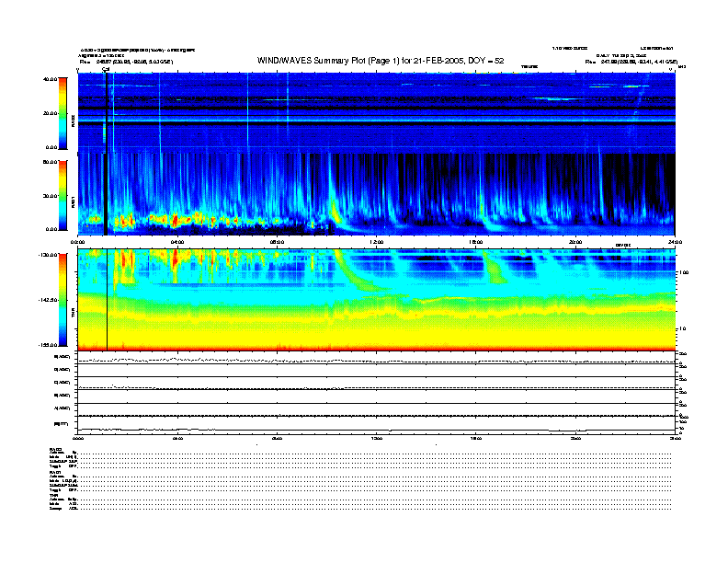Click the bottom line plot above lower time axis

tap(377, 425)
